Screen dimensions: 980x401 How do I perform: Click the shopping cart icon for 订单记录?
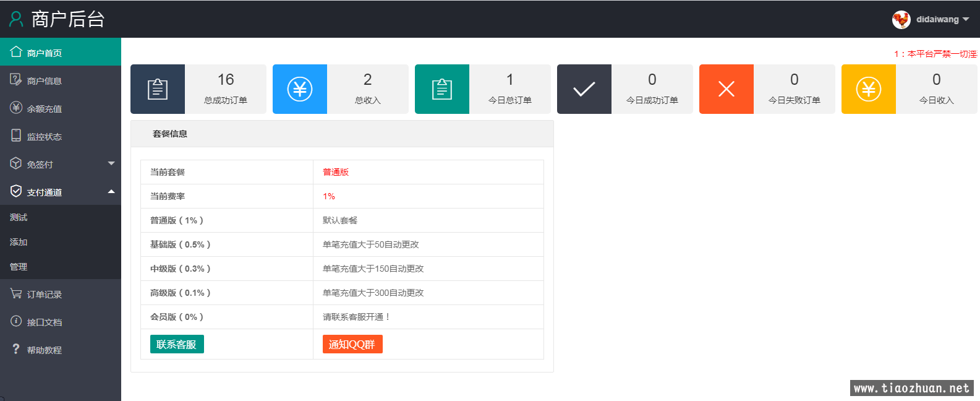click(x=16, y=293)
